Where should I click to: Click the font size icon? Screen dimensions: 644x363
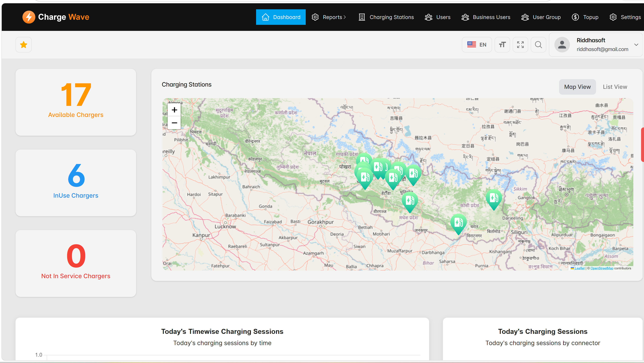point(502,44)
